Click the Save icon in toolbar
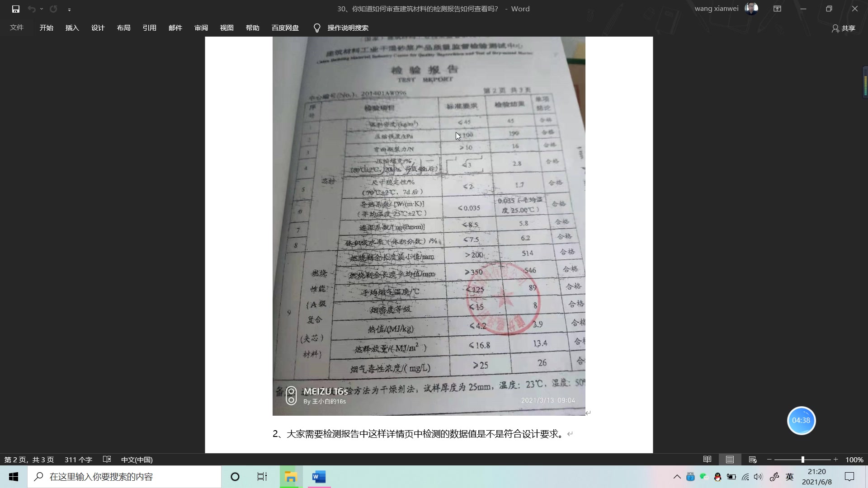868x488 pixels. pyautogui.click(x=15, y=8)
